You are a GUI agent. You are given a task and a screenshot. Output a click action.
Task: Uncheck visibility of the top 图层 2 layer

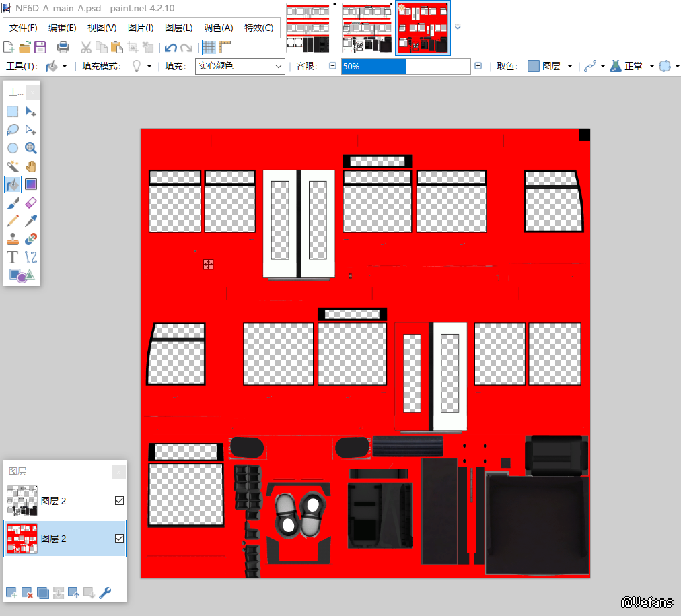tap(119, 500)
